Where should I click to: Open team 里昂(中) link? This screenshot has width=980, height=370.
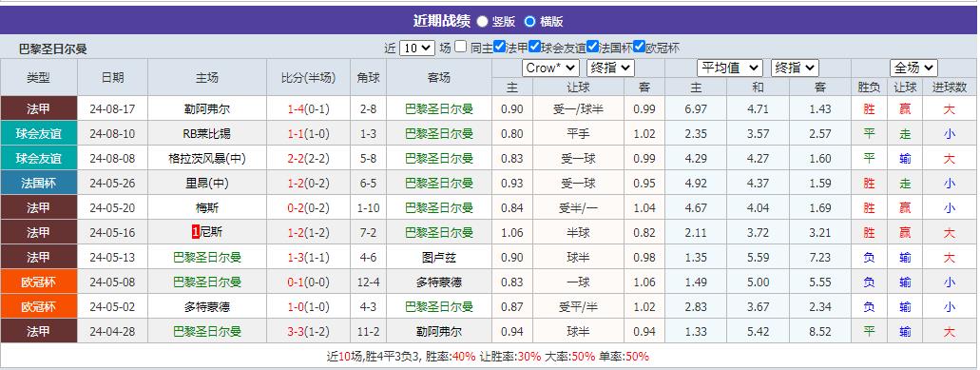207,184
